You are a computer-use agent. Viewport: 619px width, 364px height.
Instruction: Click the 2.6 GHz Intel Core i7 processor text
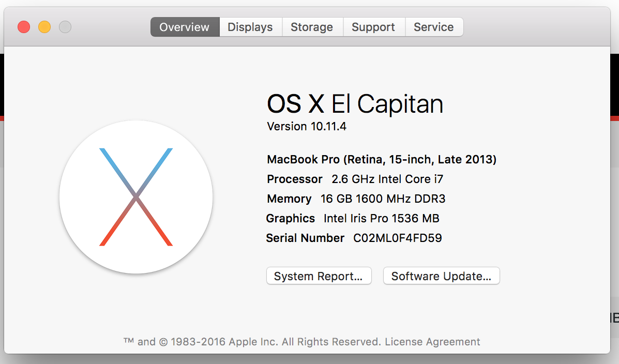click(x=387, y=179)
